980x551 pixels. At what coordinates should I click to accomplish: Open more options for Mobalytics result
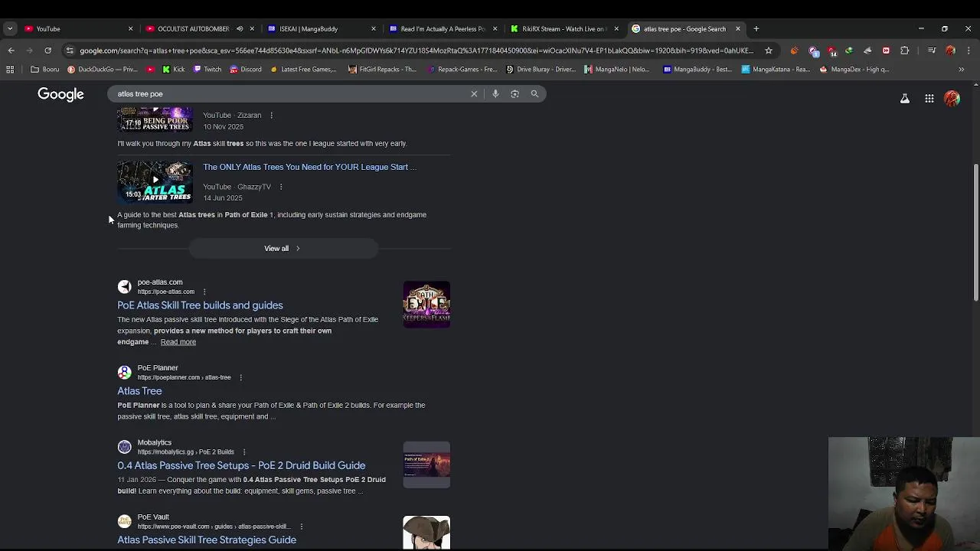click(243, 452)
